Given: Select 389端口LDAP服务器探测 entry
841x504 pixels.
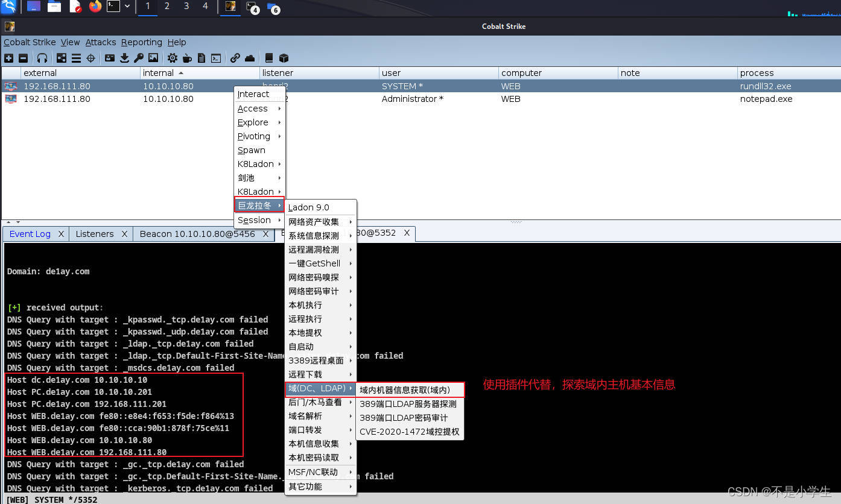Looking at the screenshot, I should pos(410,404).
